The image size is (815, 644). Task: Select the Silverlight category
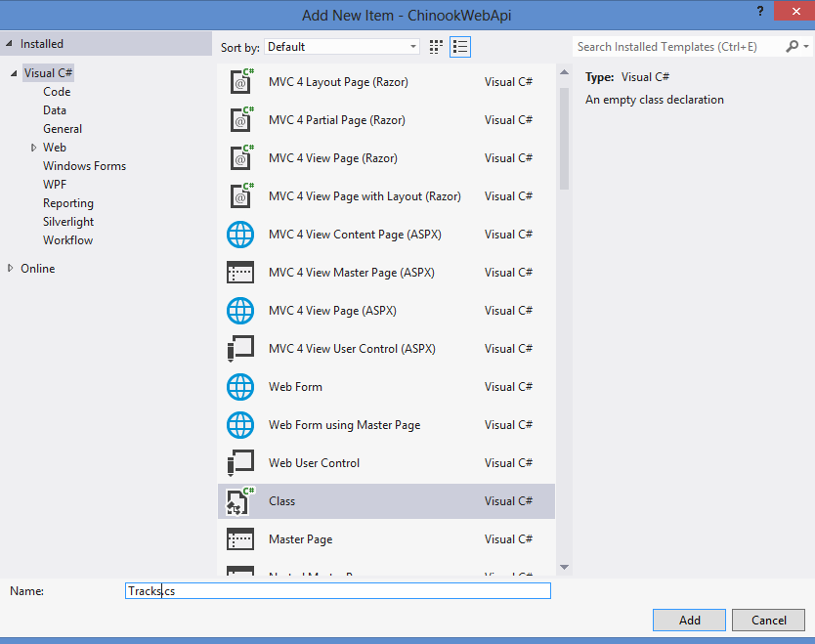pyautogui.click(x=68, y=222)
